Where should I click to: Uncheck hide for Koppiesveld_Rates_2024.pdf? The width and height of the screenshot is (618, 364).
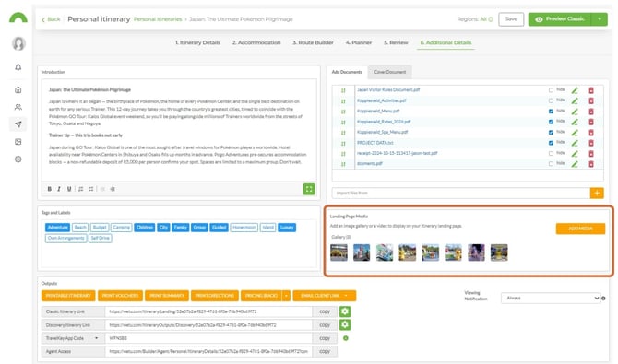pos(551,122)
